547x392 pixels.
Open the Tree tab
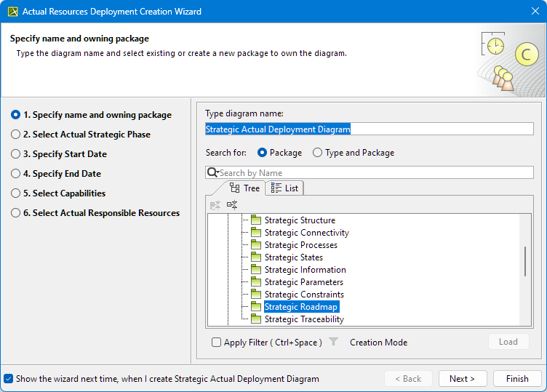[244, 188]
